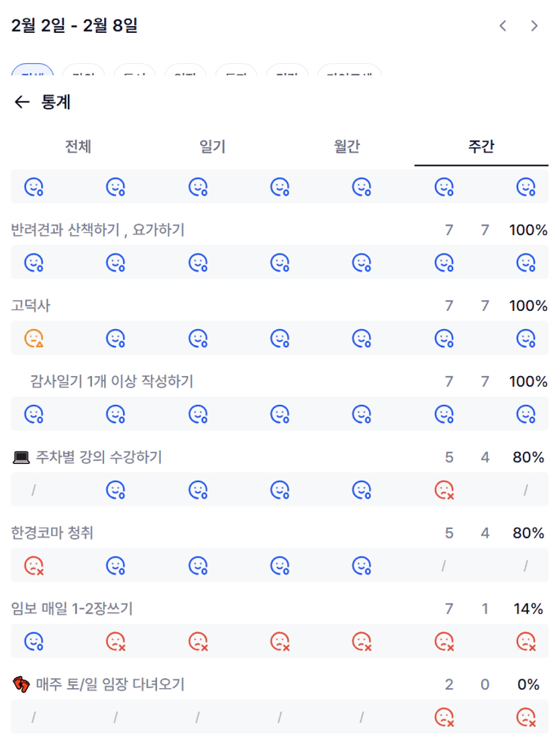
Task: Select the 주간 tab
Action: tap(481, 146)
